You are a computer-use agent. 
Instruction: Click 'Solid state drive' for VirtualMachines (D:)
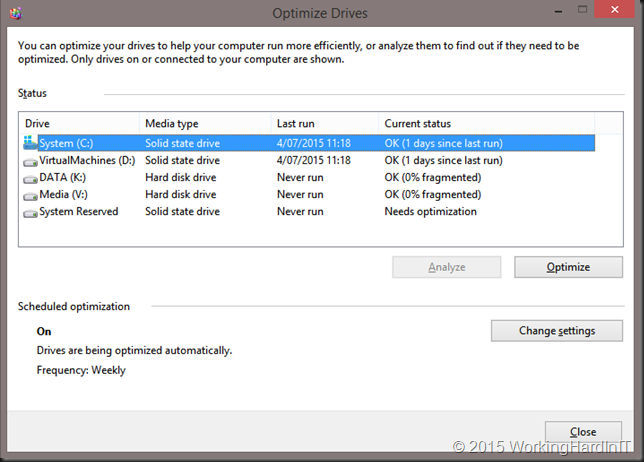[x=182, y=160]
